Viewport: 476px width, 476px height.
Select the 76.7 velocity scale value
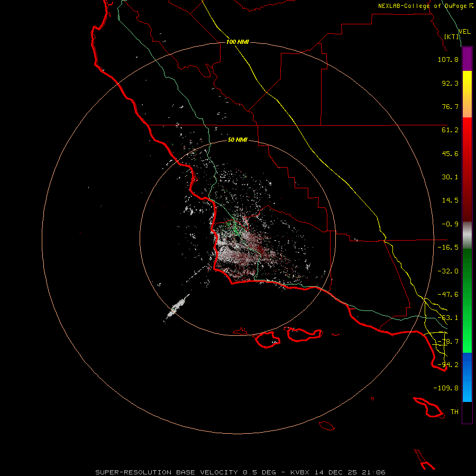450,106
